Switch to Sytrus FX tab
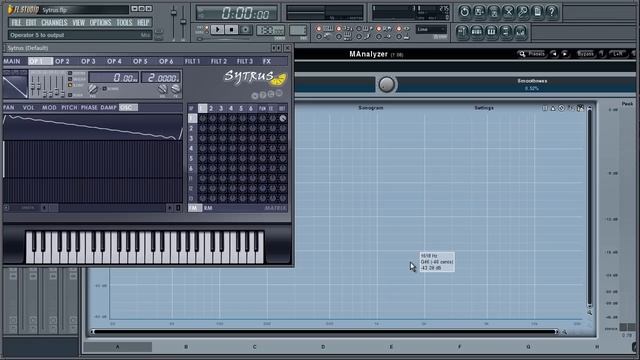 click(267, 61)
